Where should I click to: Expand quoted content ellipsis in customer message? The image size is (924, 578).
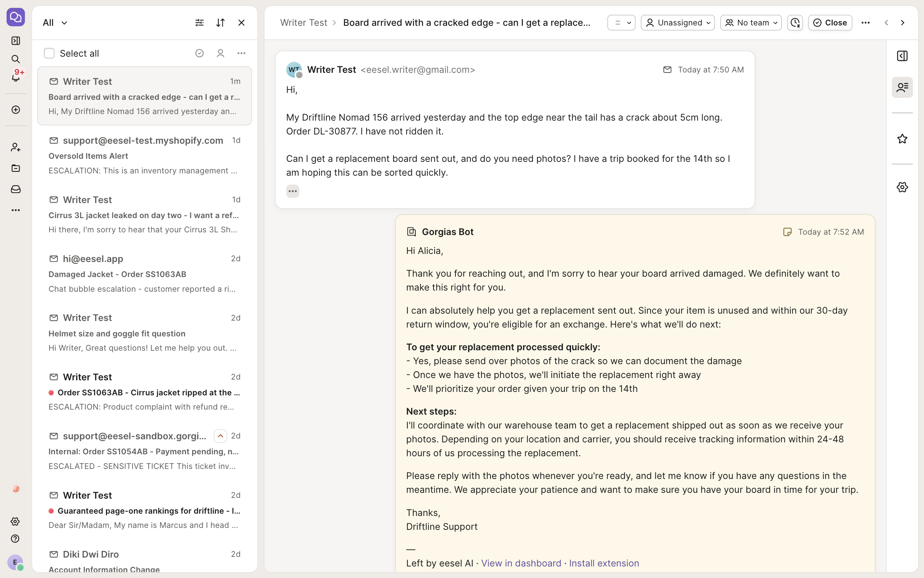(293, 191)
